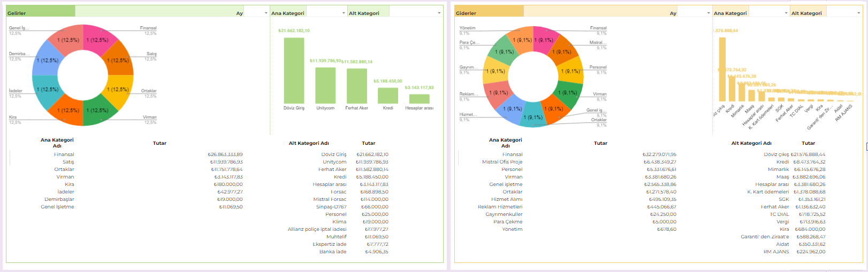Screen dimensions: 868x272
Task: Select Mistral Ofis Proje row in Giderler table
Action: 502,162
